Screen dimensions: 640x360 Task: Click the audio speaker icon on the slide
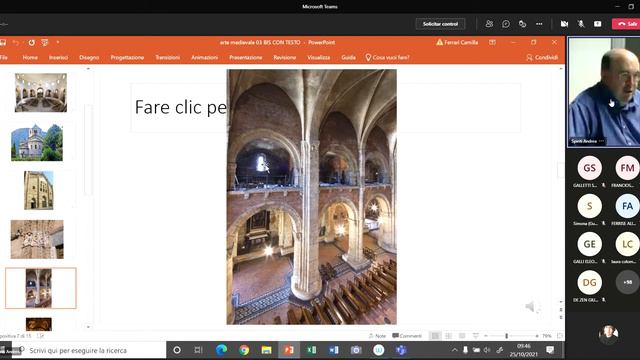(532, 307)
